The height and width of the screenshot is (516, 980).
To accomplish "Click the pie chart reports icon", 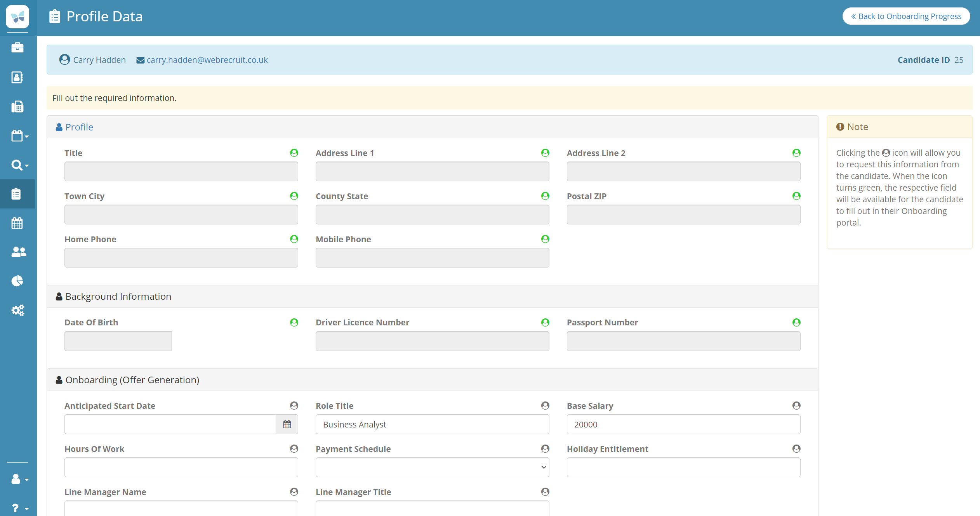I will [x=17, y=281].
